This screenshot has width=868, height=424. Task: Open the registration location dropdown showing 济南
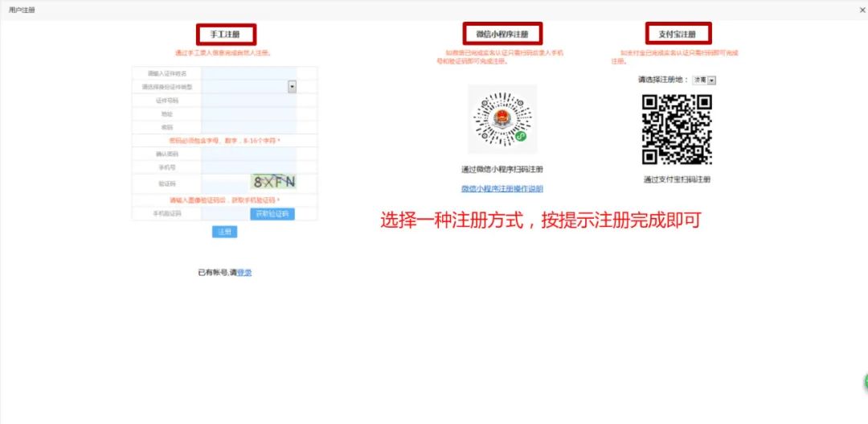(704, 80)
